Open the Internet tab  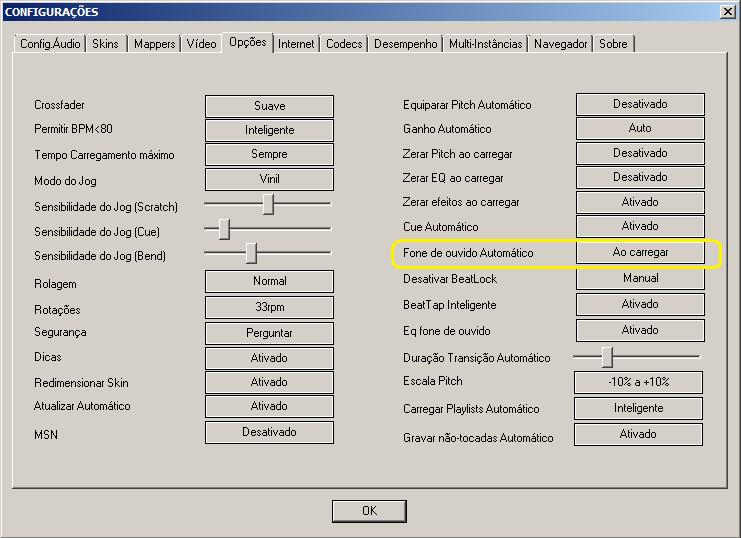point(296,44)
